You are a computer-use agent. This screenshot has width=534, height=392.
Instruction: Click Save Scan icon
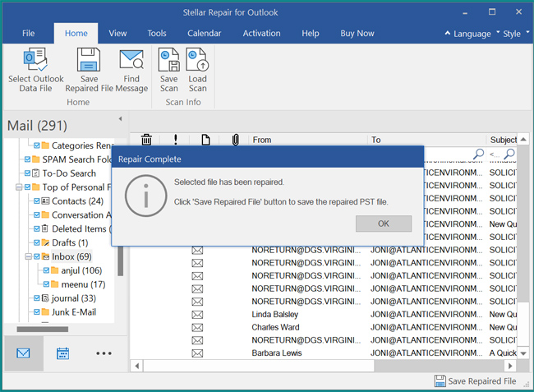(x=169, y=60)
